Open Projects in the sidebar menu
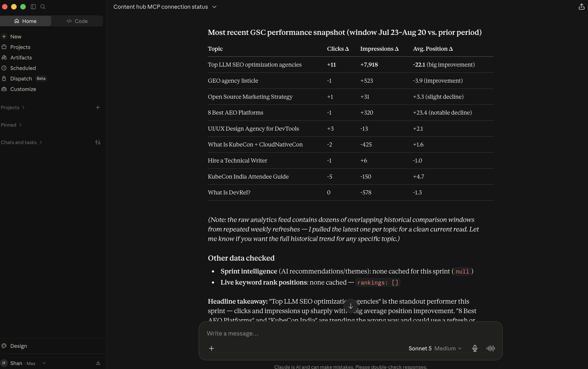 pos(20,47)
